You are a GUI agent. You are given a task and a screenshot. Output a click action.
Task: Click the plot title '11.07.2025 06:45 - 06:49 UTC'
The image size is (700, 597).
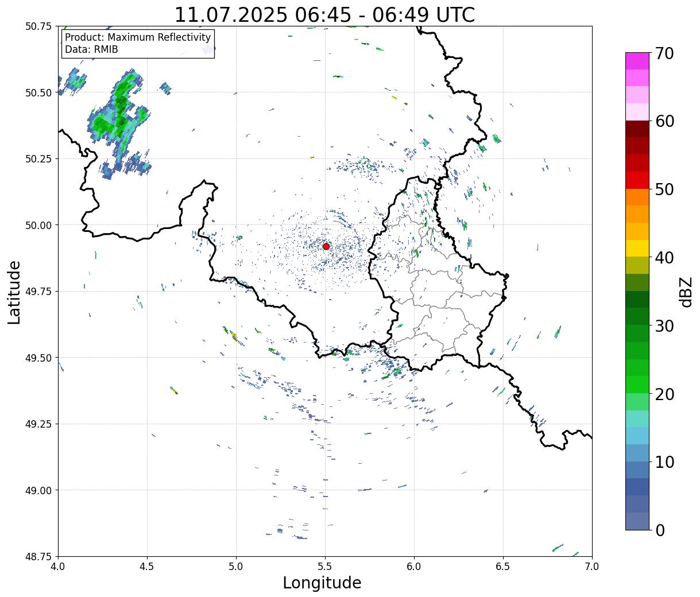[324, 14]
